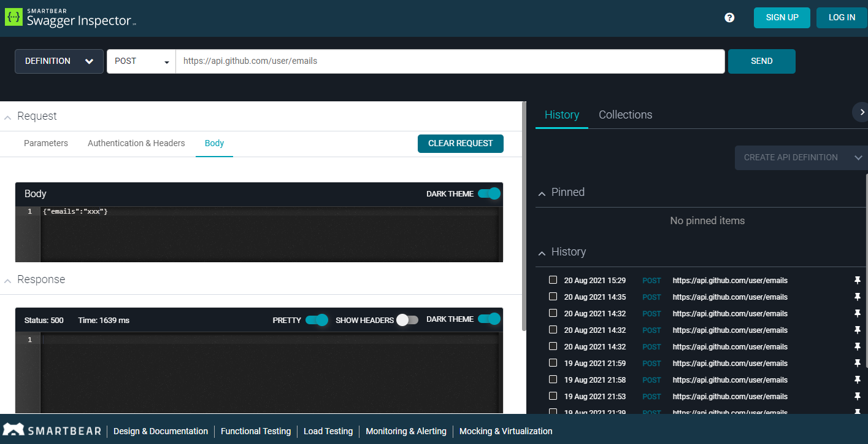Open Load Testing footer link
This screenshot has height=444, width=868.
tap(328, 431)
